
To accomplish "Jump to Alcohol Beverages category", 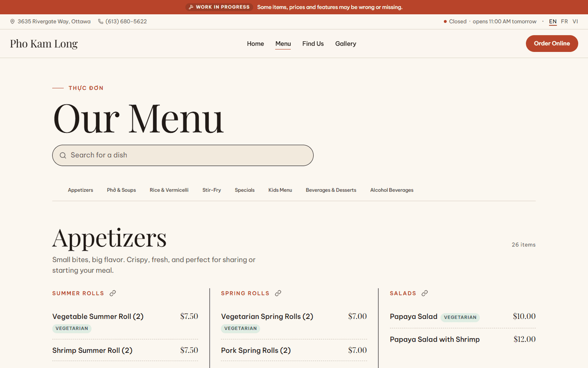I will tap(392, 190).
